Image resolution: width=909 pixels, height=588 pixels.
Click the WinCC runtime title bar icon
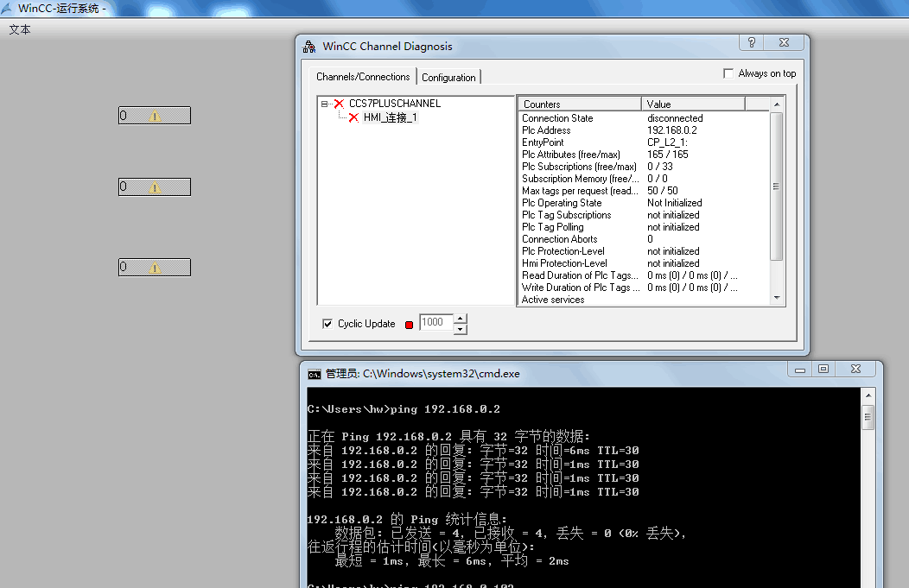[x=6, y=8]
